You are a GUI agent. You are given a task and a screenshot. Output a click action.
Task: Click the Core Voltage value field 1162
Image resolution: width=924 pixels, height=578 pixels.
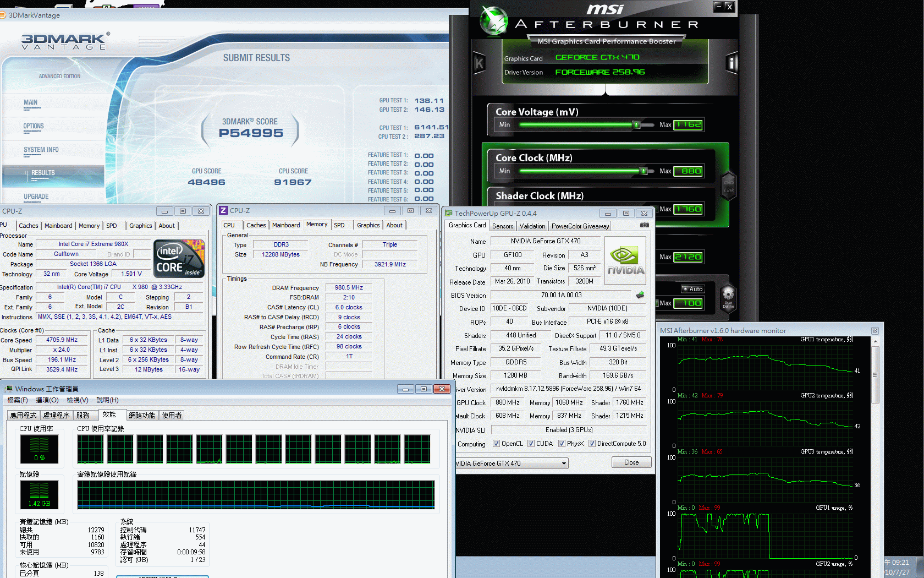pyautogui.click(x=688, y=125)
